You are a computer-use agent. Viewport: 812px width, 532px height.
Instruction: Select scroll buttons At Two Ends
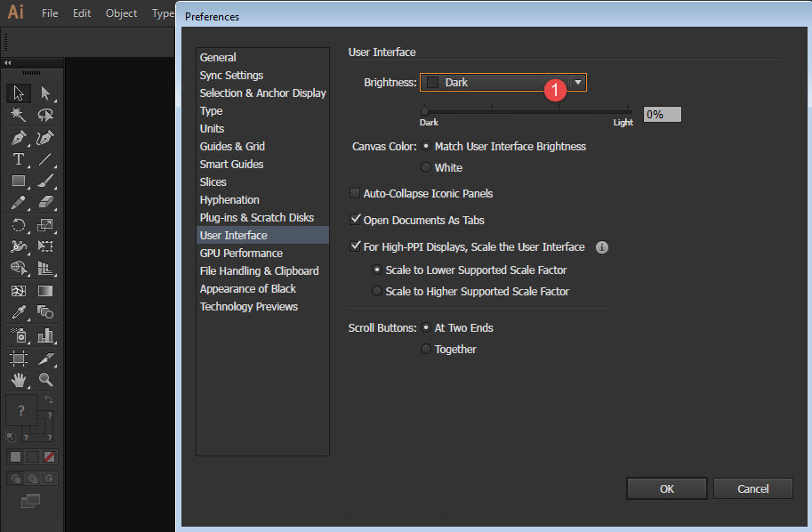[426, 328]
